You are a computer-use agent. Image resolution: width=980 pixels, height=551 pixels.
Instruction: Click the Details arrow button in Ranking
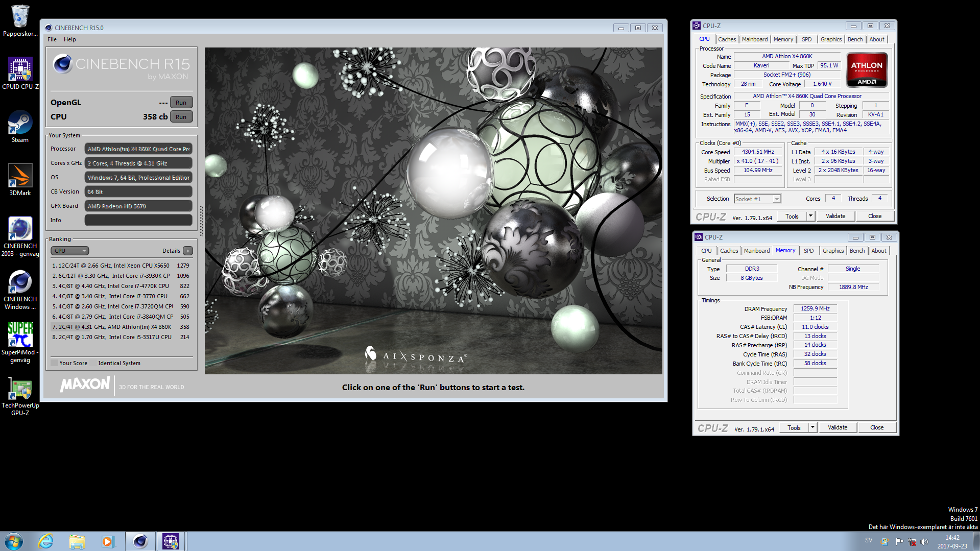pos(188,251)
